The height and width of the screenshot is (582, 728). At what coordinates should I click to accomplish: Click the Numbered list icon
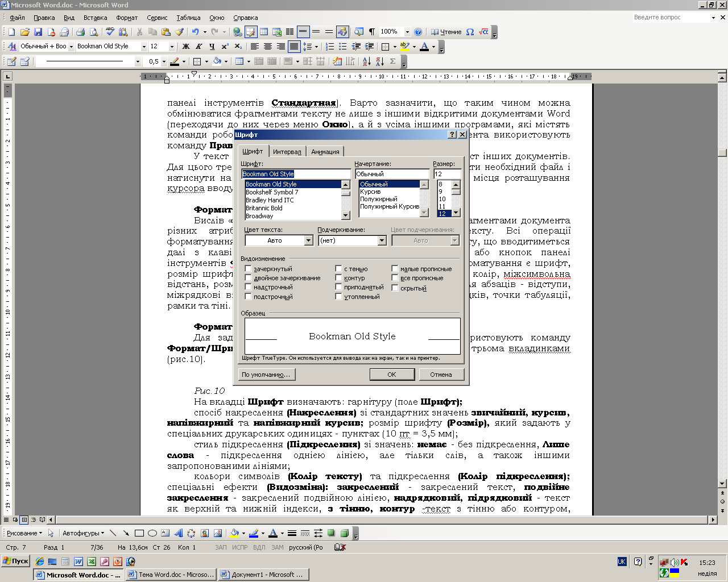329,47
